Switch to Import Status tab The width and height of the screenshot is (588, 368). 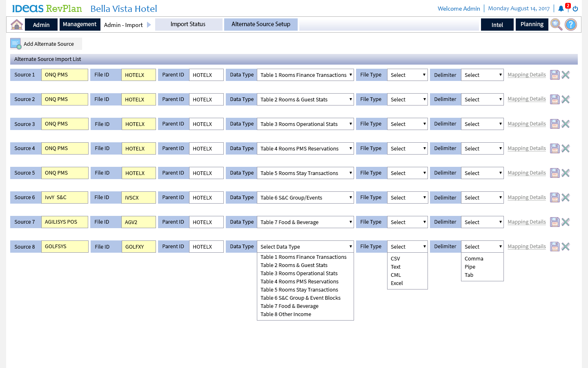[188, 24]
